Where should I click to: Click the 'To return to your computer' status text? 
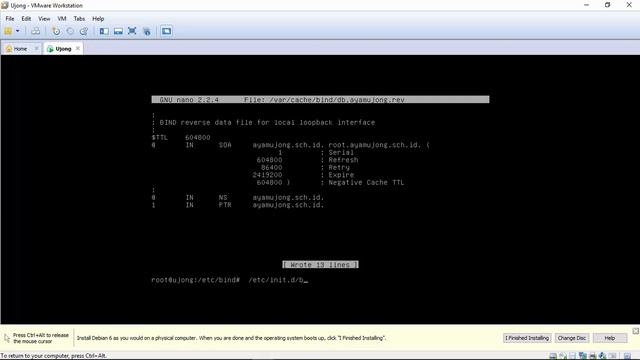[x=53, y=356]
